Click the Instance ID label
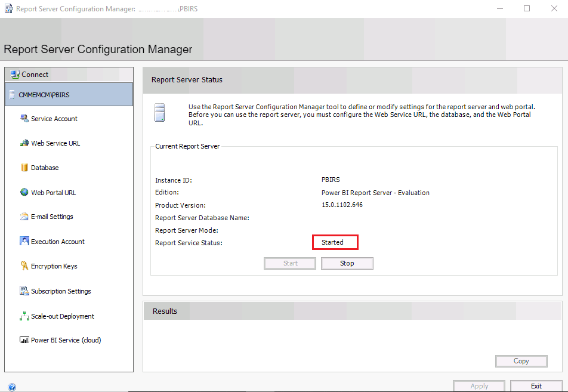 pyautogui.click(x=174, y=180)
